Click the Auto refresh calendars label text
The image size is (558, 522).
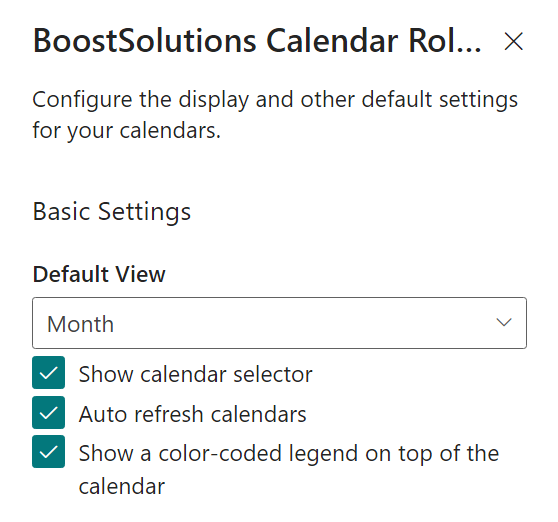pyautogui.click(x=193, y=414)
